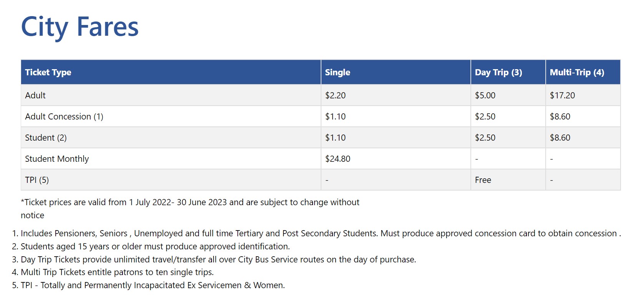Image resolution: width=644 pixels, height=302 pixels.
Task: Click the TPI Day Trip Free cell
Action: click(483, 180)
